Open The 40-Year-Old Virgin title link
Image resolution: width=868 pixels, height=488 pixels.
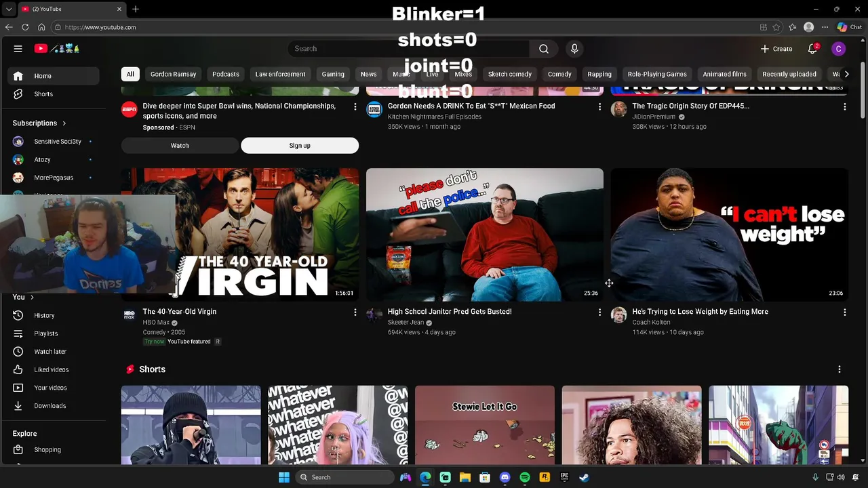coord(180,312)
